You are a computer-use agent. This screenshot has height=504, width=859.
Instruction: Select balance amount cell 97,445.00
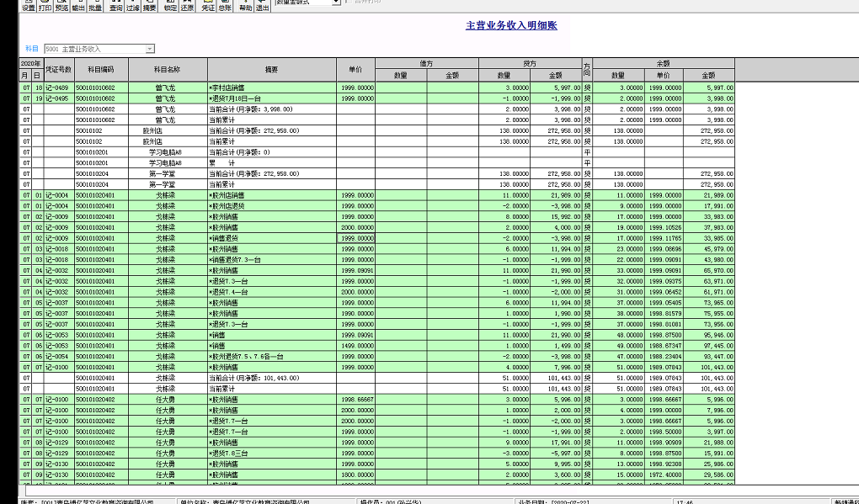pyautogui.click(x=709, y=346)
